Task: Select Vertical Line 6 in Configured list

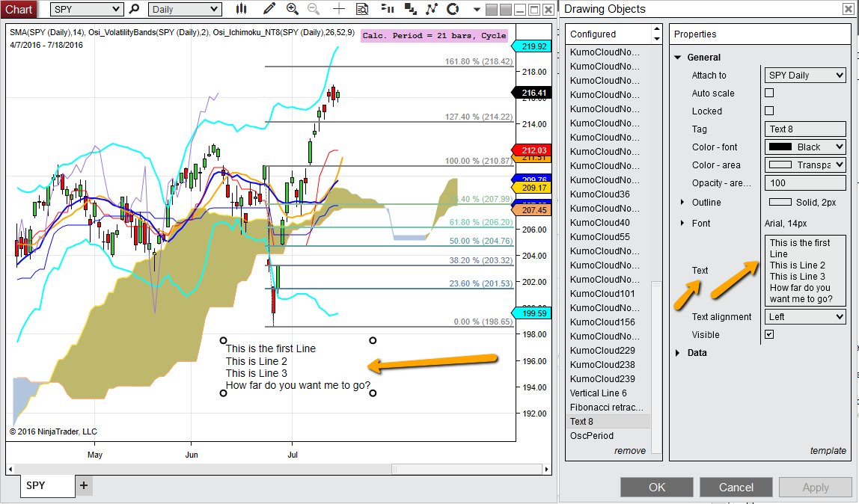Action: point(598,393)
